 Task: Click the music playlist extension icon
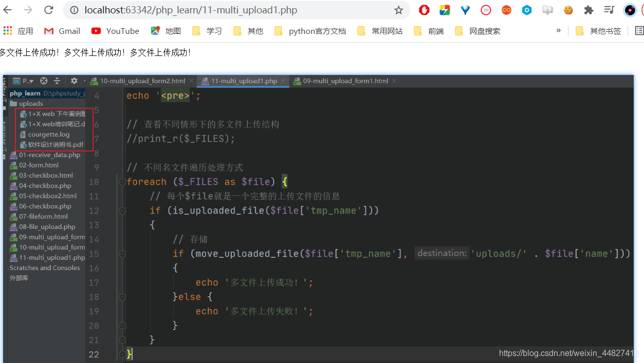click(609, 10)
